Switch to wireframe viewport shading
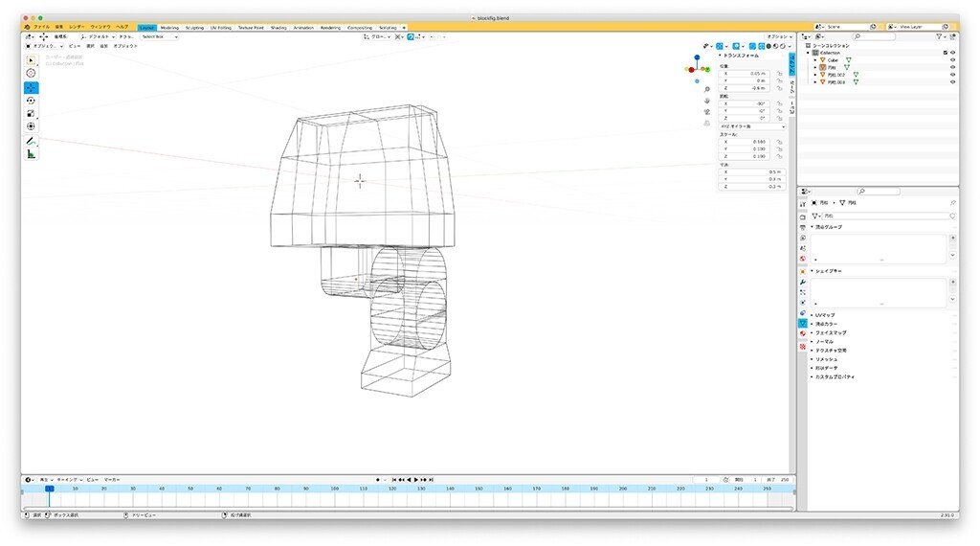Image resolution: width=980 pixels, height=546 pixels. click(761, 46)
